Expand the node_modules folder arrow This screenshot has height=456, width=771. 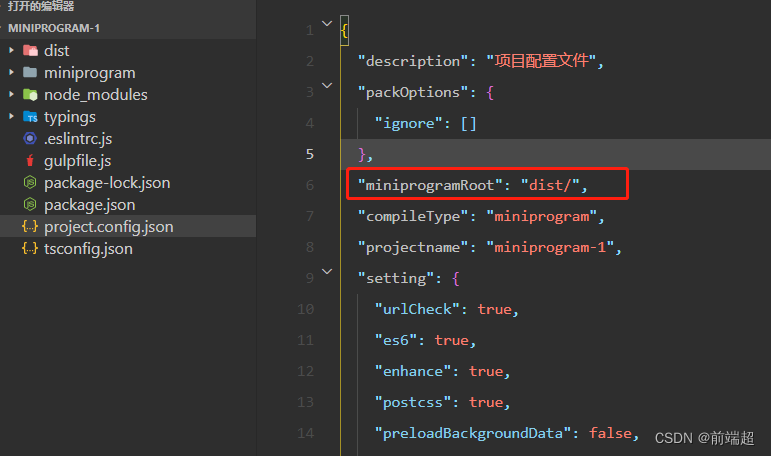(11, 94)
